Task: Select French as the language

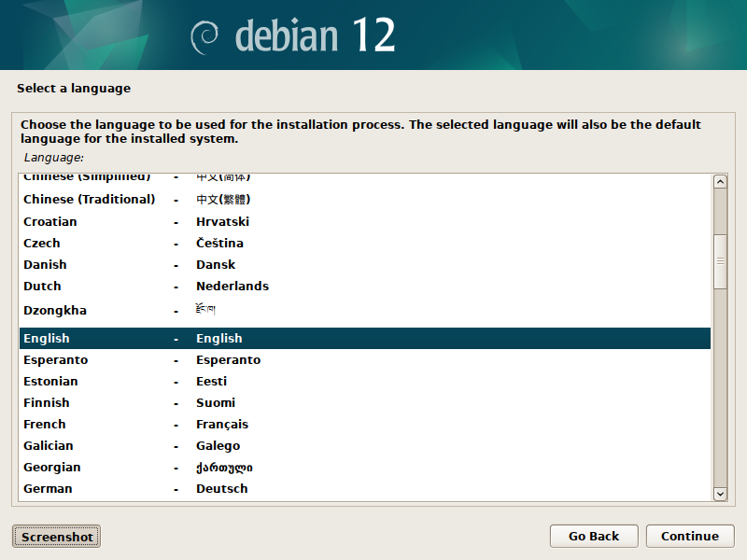Action: pos(365,424)
